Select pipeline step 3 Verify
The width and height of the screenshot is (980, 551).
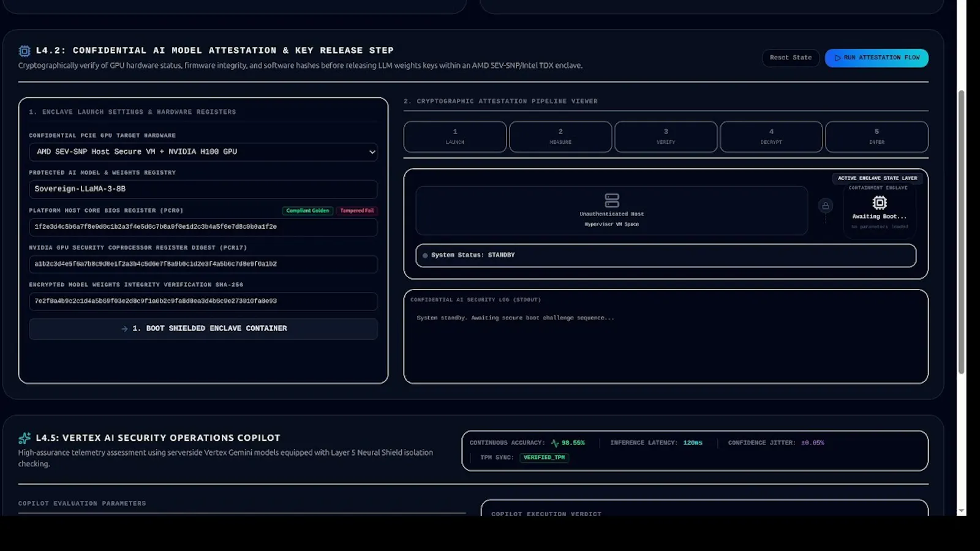point(666,137)
